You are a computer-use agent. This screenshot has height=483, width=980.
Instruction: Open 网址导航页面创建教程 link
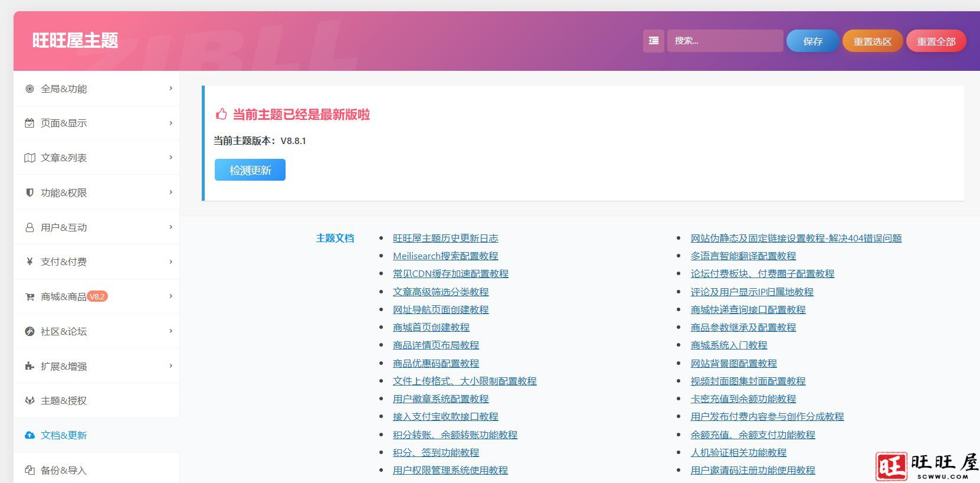(441, 309)
